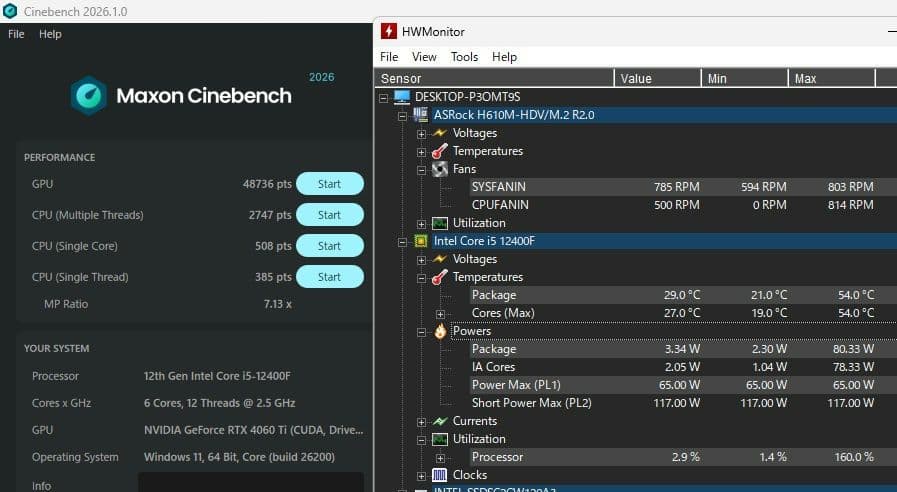Start the GPU benchmark

(x=330, y=184)
